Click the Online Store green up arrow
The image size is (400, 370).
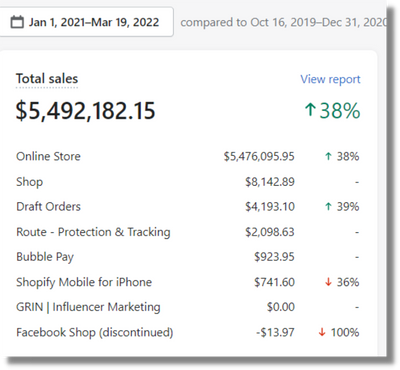328,156
